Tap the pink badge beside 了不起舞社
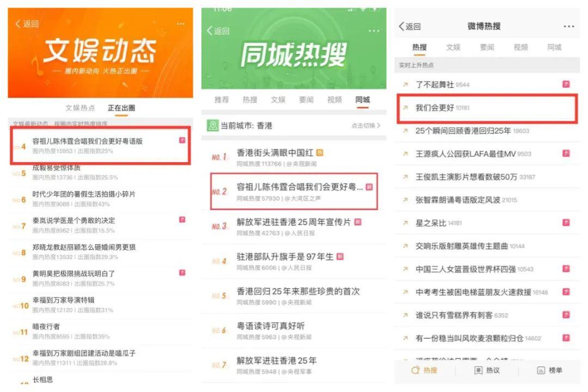 point(566,84)
